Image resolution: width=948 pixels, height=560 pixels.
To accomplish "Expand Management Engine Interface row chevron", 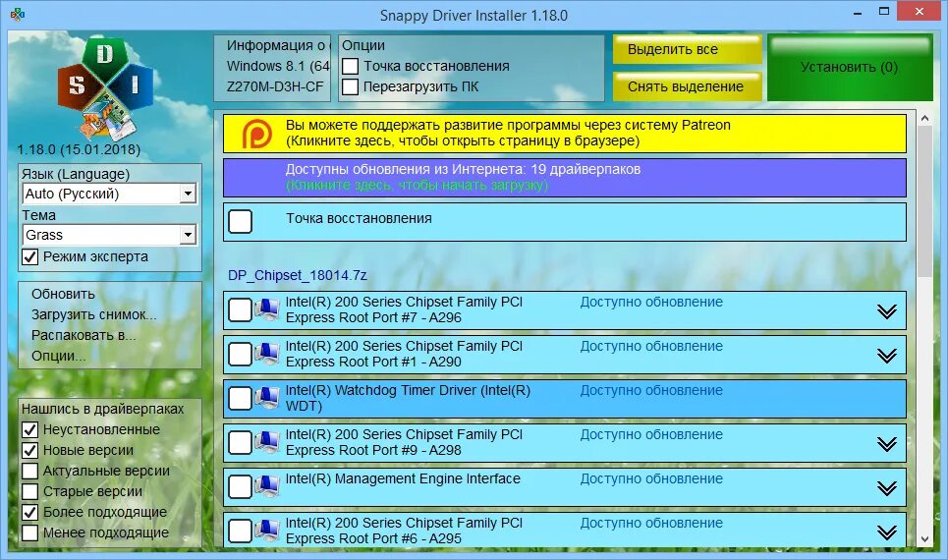I will click(x=886, y=488).
